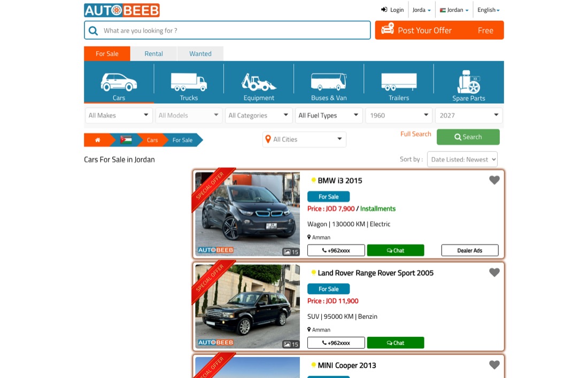Call +962xxxx for the BMW i3
This screenshot has width=588, height=378.
pos(336,250)
